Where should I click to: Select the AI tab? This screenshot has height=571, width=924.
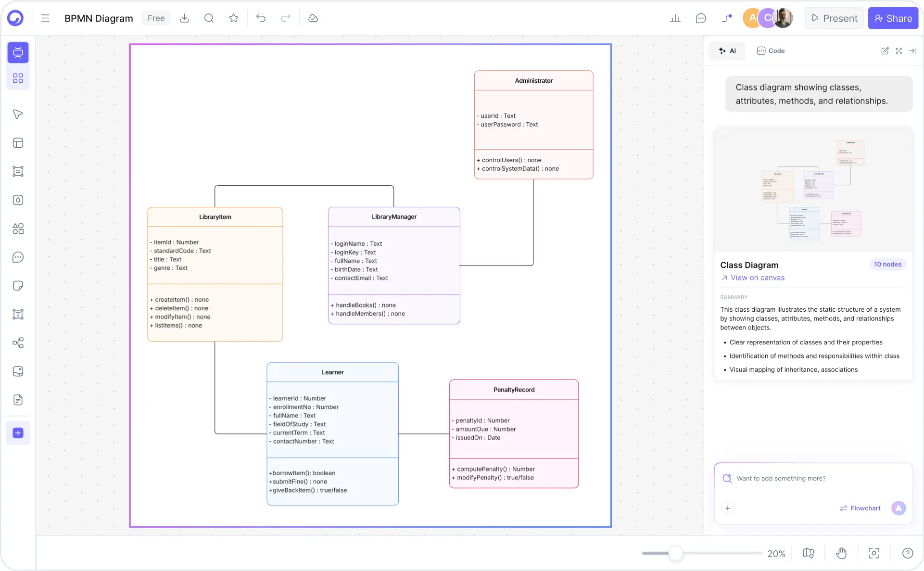[727, 51]
